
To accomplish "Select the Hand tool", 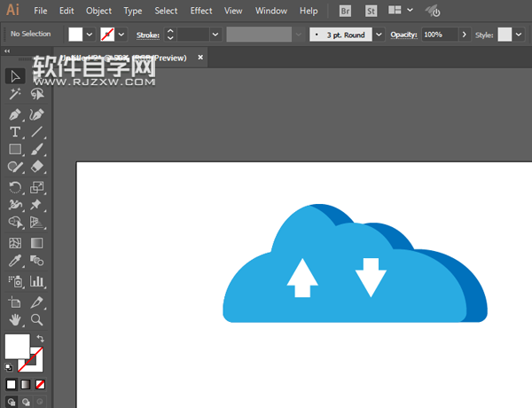I will 15,319.
